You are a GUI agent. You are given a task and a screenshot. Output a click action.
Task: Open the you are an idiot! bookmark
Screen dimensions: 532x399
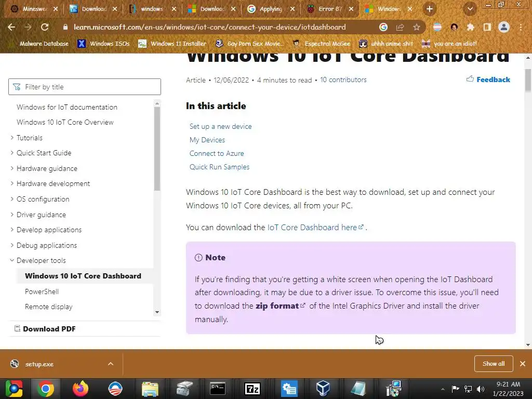(449, 44)
